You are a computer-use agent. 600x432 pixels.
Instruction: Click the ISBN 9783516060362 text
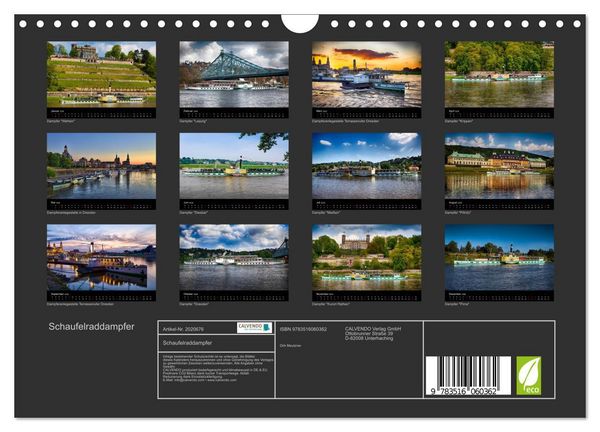click(x=303, y=329)
